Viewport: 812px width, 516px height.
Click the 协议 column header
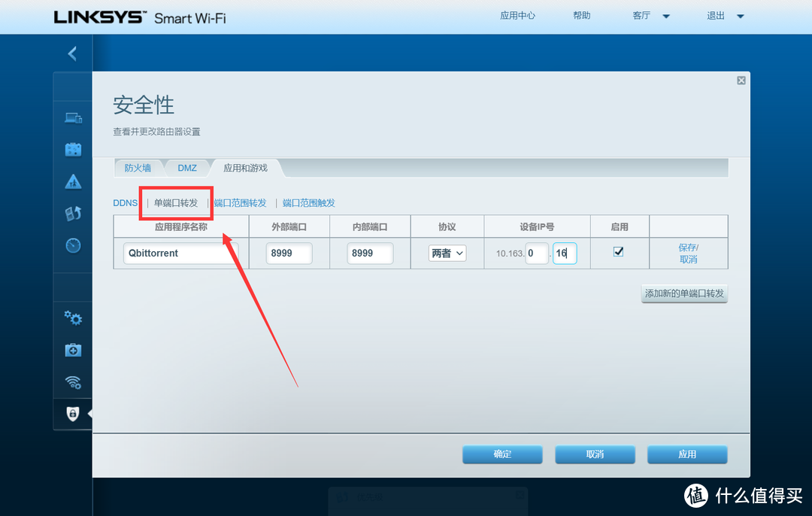(447, 227)
